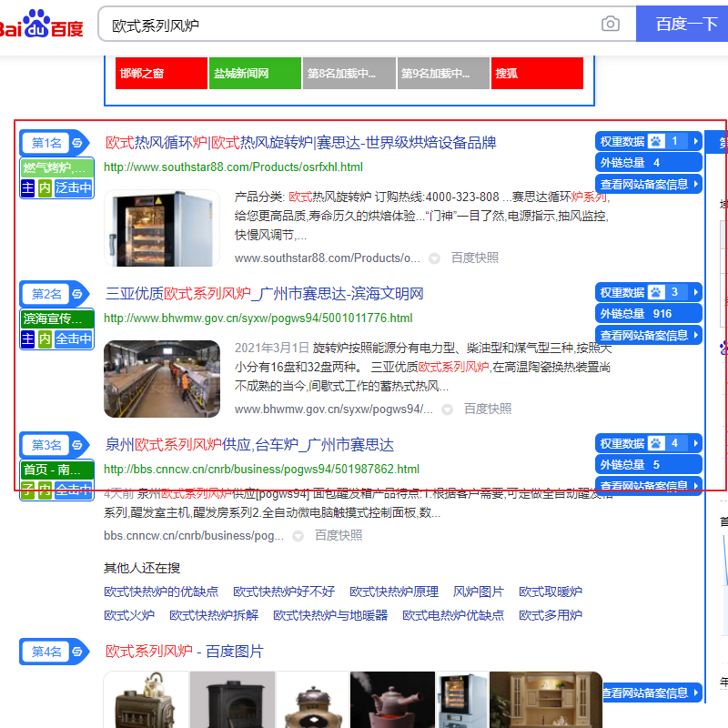Open 欧式系列风炉 - 百度图片 result

[185, 652]
